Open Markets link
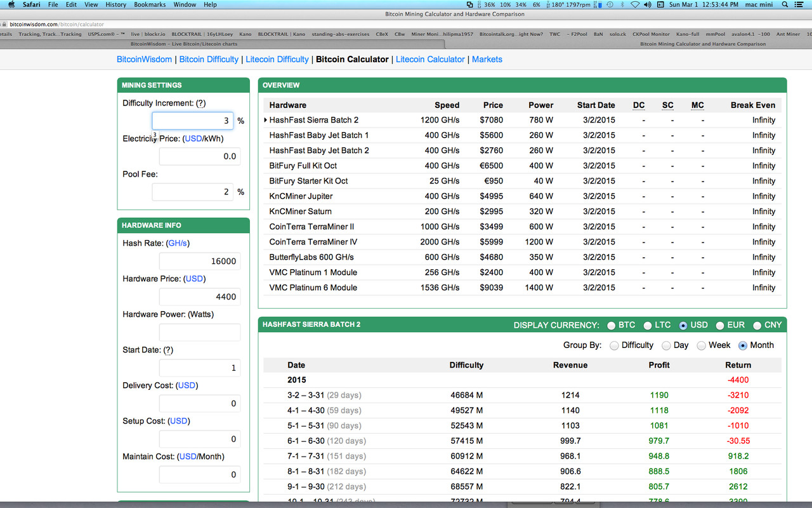Viewport: 812px width, 508px height. point(487,59)
